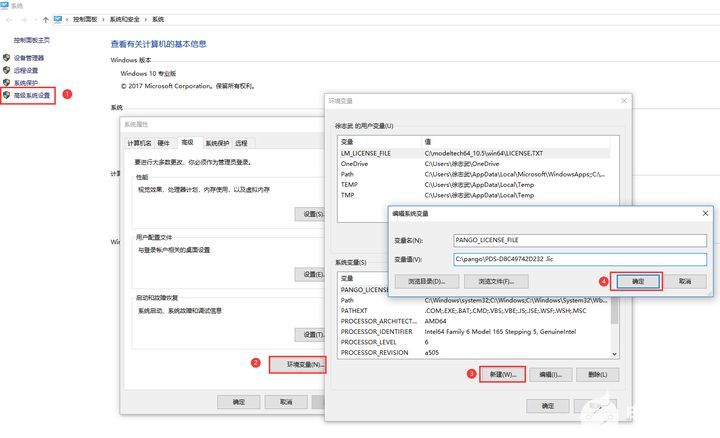720x438 pixels.
Task: Go back using the back arrow
Action: 10,20
